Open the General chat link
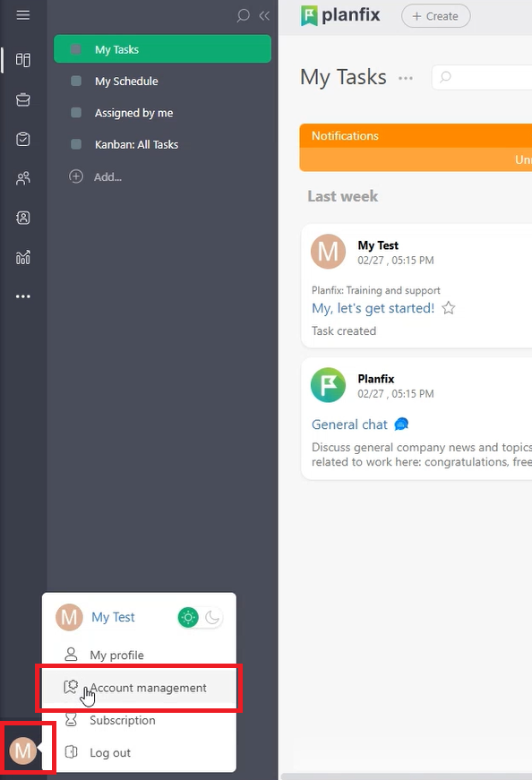 click(x=349, y=424)
